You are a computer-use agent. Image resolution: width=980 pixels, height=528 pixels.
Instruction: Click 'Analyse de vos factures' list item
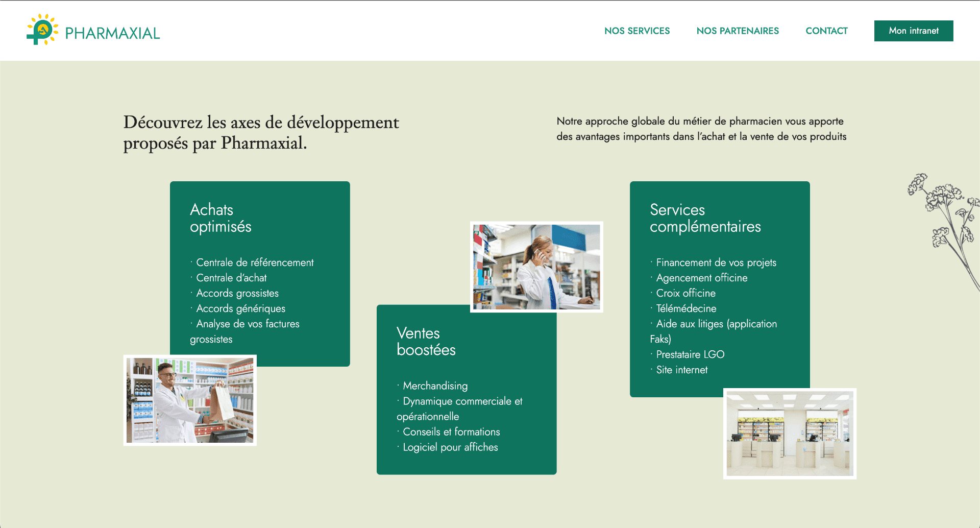pyautogui.click(x=248, y=324)
